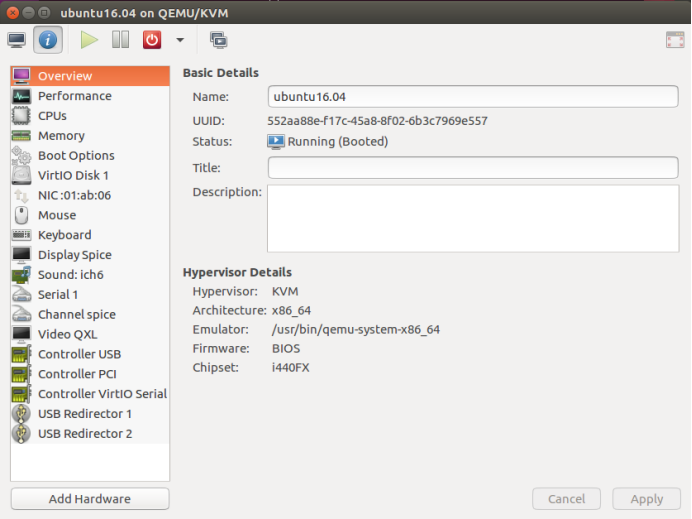The height and width of the screenshot is (519, 692).
Task: Click the KVM hypervisor value
Action: click(x=285, y=292)
